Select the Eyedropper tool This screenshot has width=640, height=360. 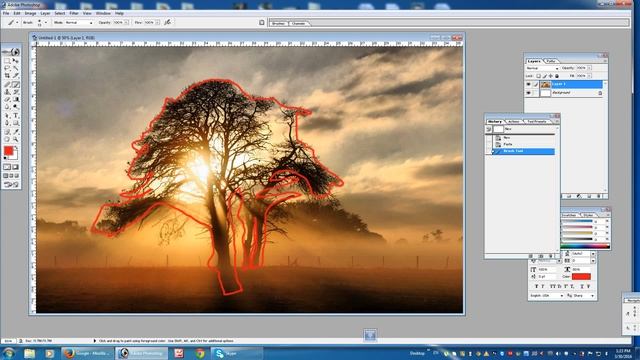pos(16,131)
